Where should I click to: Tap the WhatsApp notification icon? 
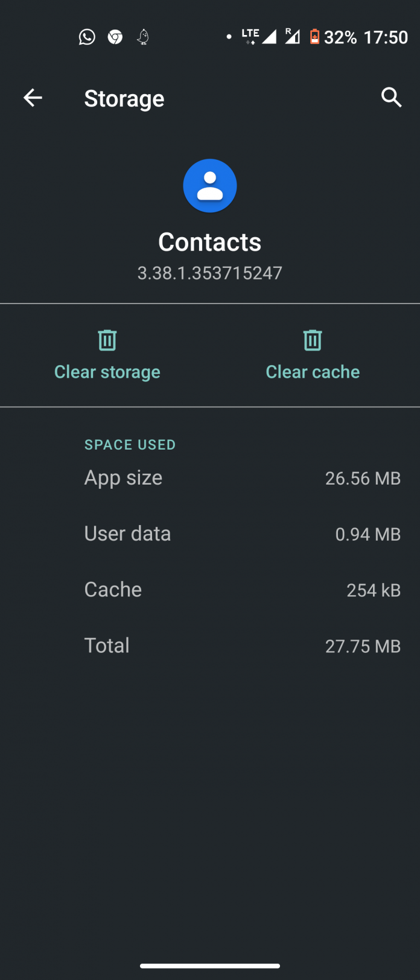click(x=87, y=37)
